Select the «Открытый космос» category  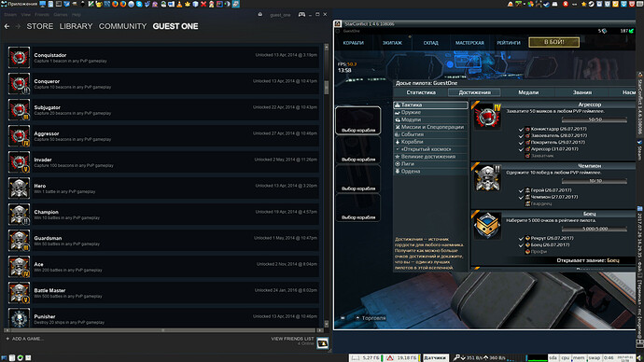pos(430,149)
